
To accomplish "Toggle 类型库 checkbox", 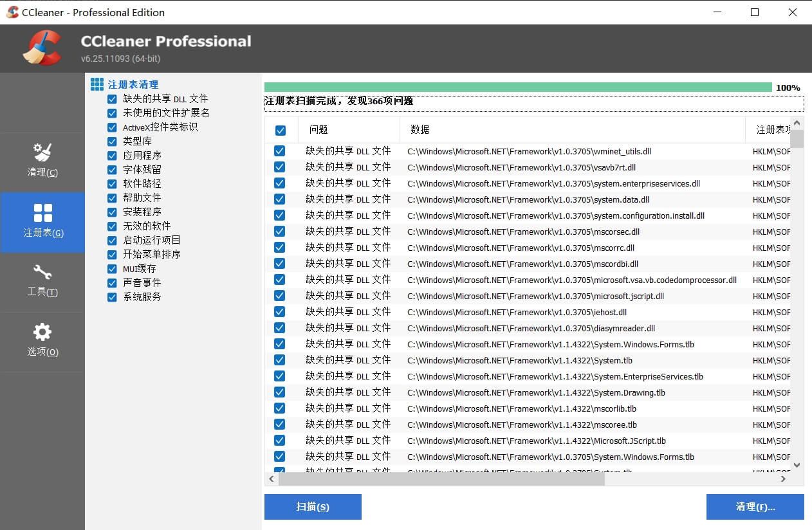I will tap(112, 142).
